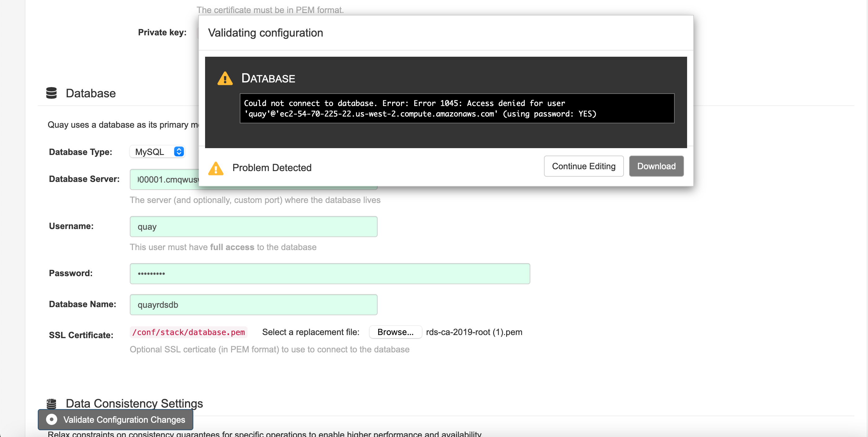Screen dimensions: 868x437
Task: Click the database error message box
Action: coord(457,108)
